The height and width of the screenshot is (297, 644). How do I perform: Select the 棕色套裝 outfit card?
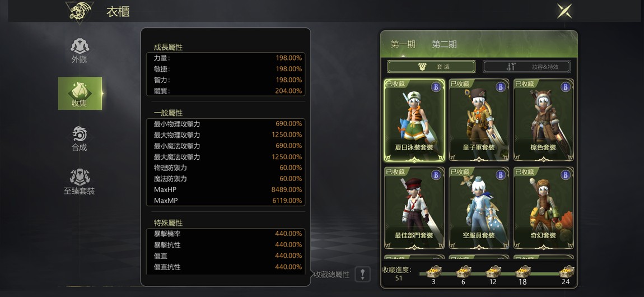(543, 120)
